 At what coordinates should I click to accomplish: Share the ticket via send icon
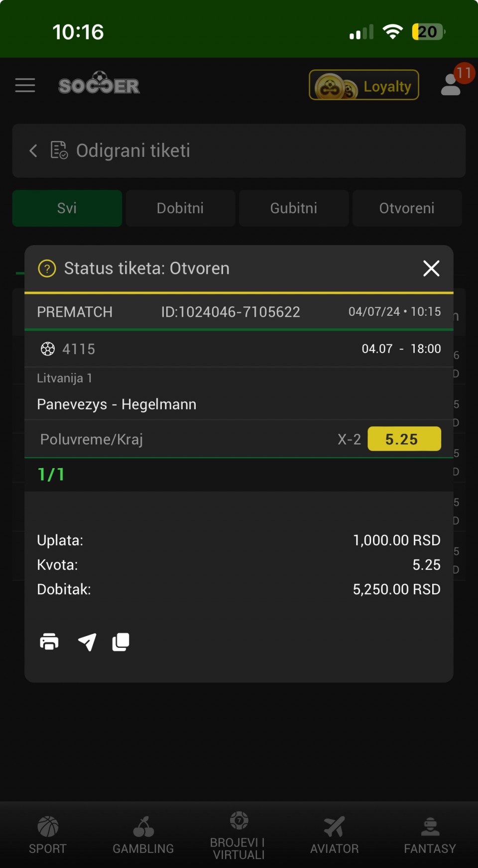(87, 642)
